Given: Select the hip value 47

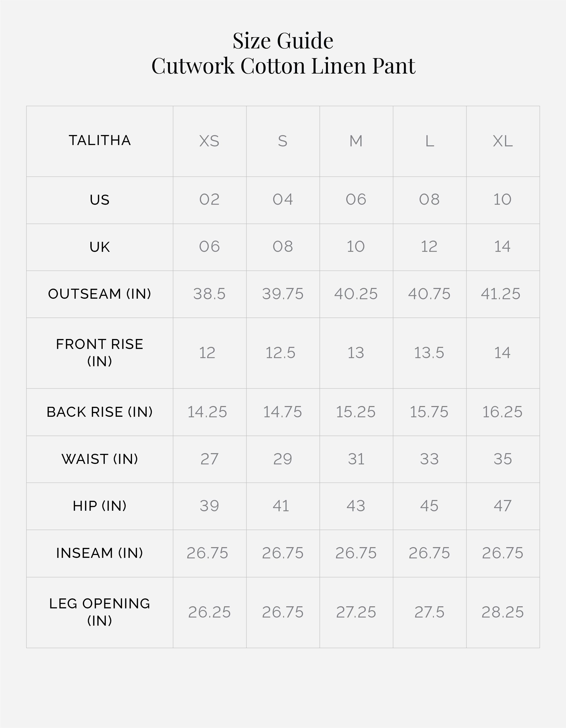Looking at the screenshot, I should click(503, 506).
